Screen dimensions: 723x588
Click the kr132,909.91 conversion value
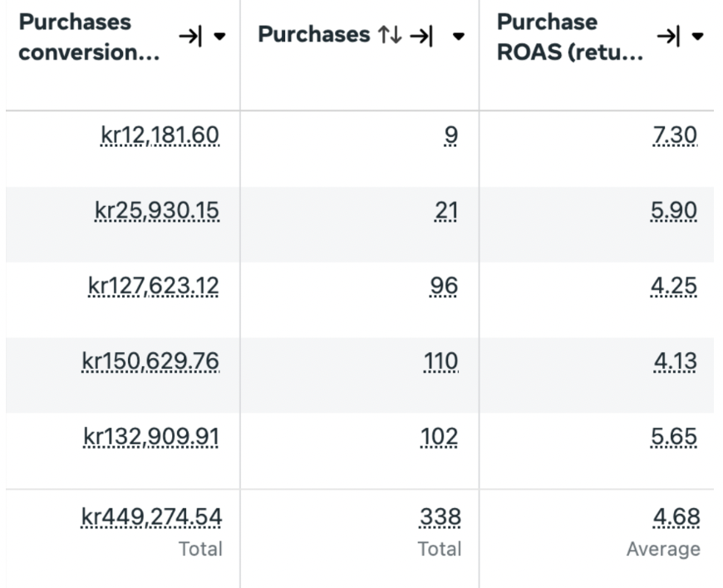point(151,437)
